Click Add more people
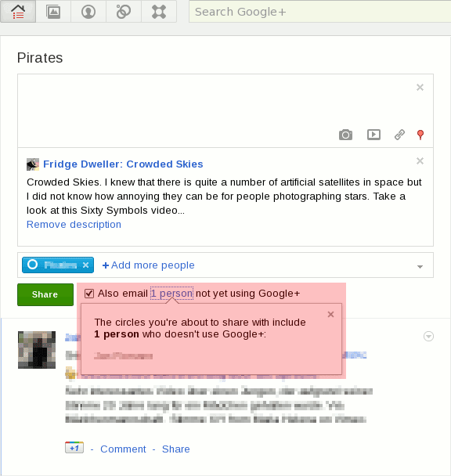Viewport: 451px width, 476px height. coord(149,265)
